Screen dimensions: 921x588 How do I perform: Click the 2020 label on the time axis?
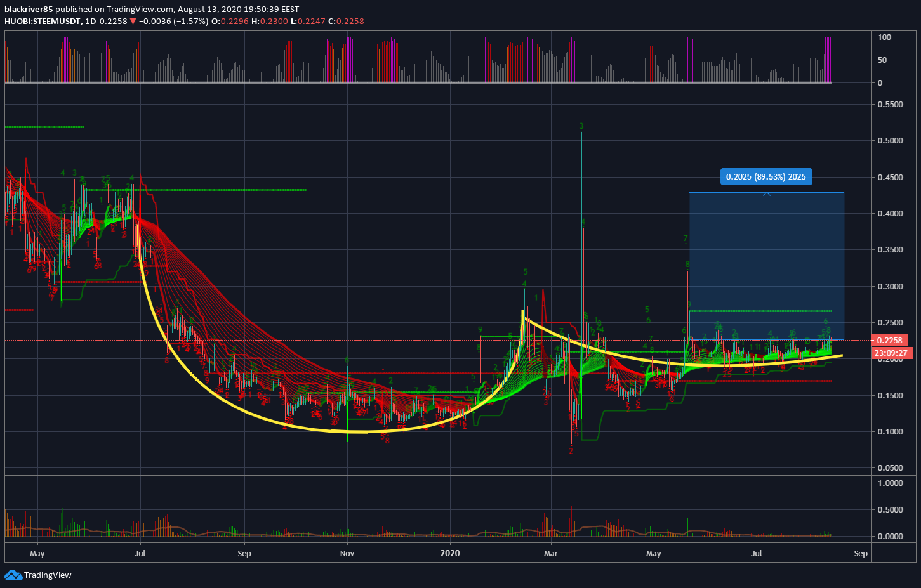[x=449, y=554]
